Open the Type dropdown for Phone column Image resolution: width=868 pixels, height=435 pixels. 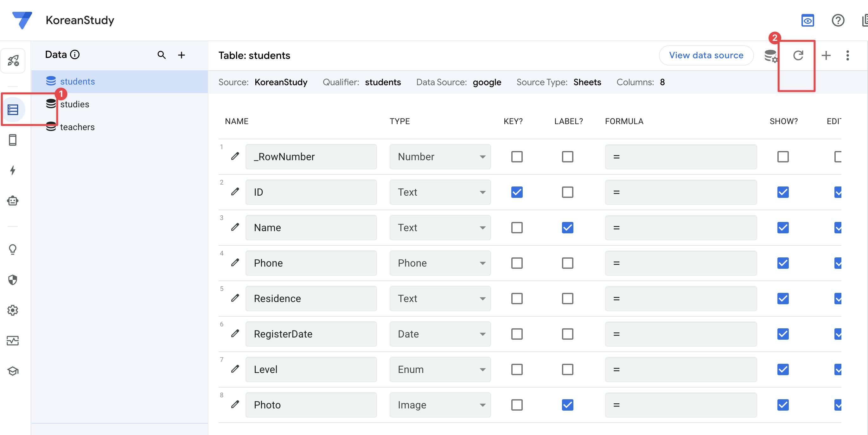point(440,263)
